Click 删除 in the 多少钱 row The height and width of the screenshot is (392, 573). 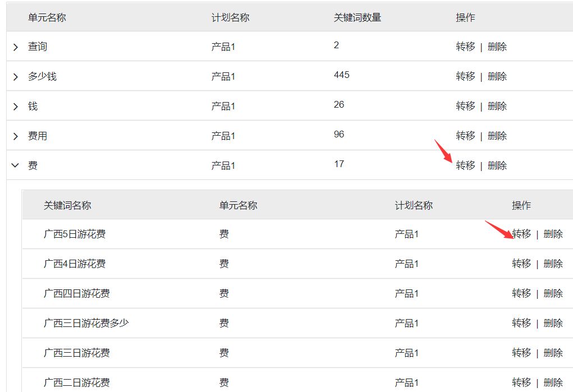(x=497, y=76)
